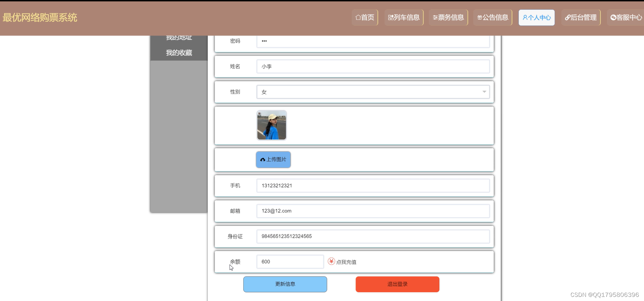Image resolution: width=644 pixels, height=301 pixels.
Task: Click the red 退出登录 logout button
Action: [x=398, y=284]
